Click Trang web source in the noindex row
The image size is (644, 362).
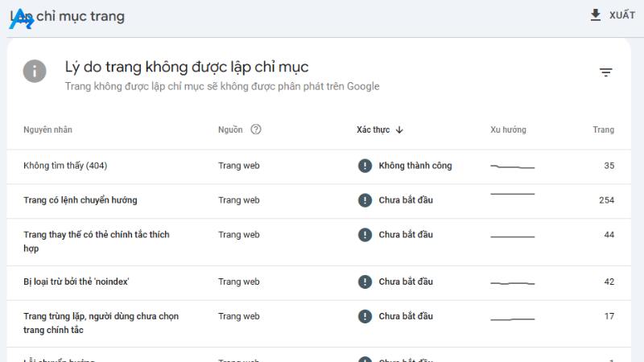[238, 282]
